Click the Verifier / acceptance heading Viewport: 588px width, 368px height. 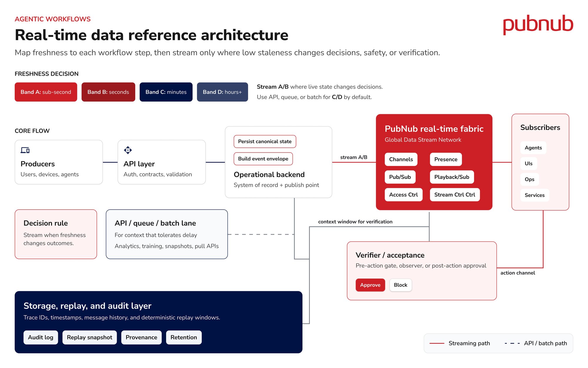(390, 255)
